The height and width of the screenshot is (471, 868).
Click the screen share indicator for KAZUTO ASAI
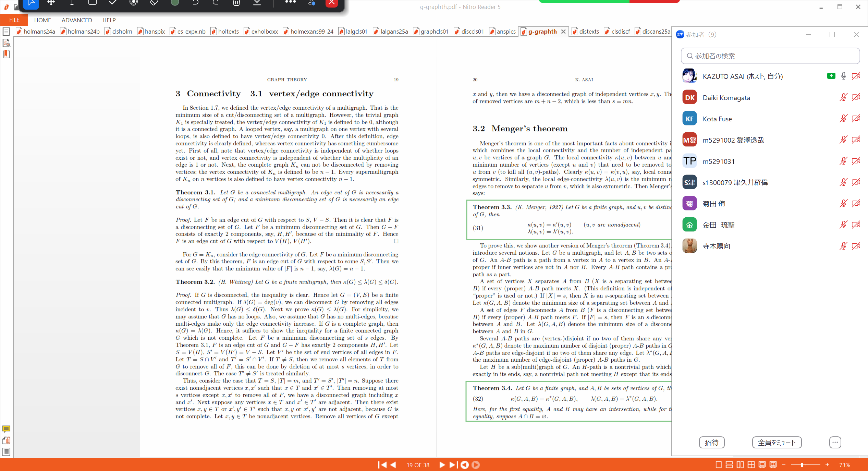[831, 76]
